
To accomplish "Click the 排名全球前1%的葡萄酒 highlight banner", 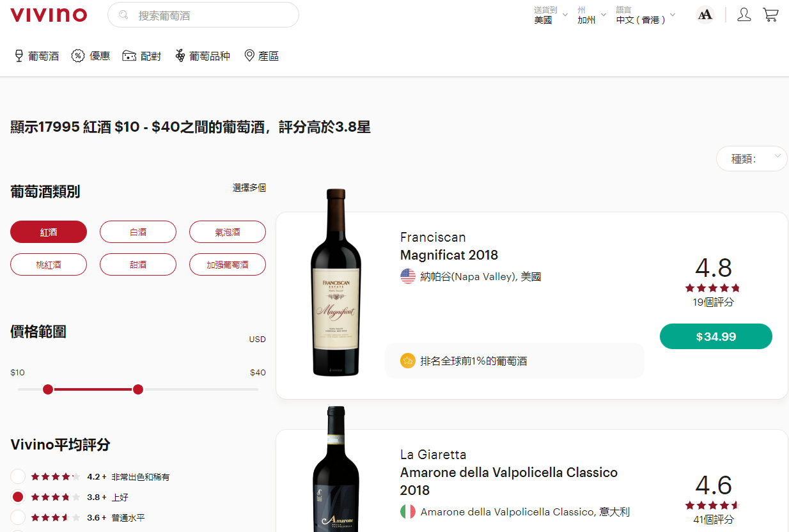I will point(515,361).
